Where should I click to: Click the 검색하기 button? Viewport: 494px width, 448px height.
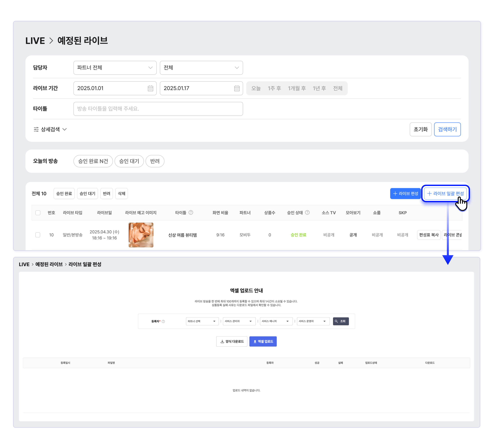447,129
